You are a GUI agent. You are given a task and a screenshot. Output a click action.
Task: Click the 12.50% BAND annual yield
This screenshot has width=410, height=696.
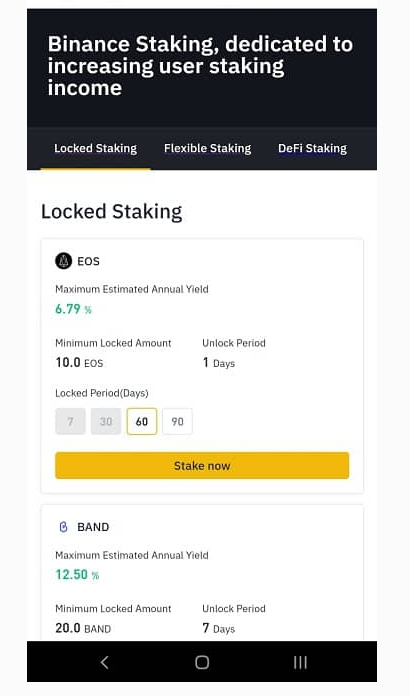pos(77,574)
